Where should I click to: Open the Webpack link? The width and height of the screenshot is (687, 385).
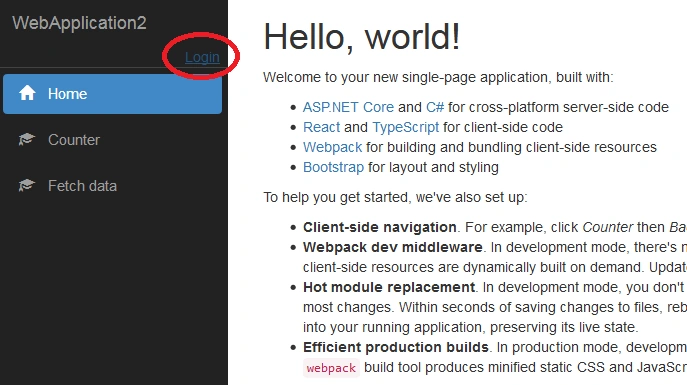[333, 148]
